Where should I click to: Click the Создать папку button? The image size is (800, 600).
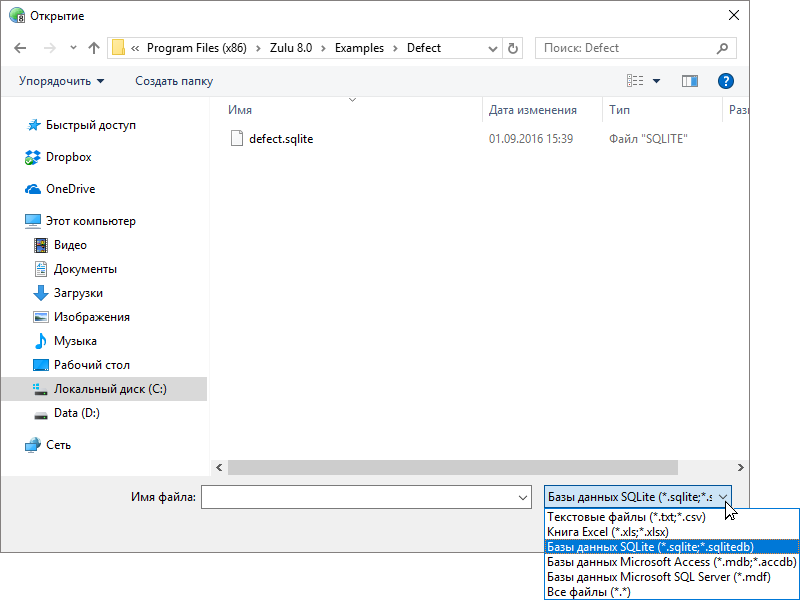[x=174, y=81]
